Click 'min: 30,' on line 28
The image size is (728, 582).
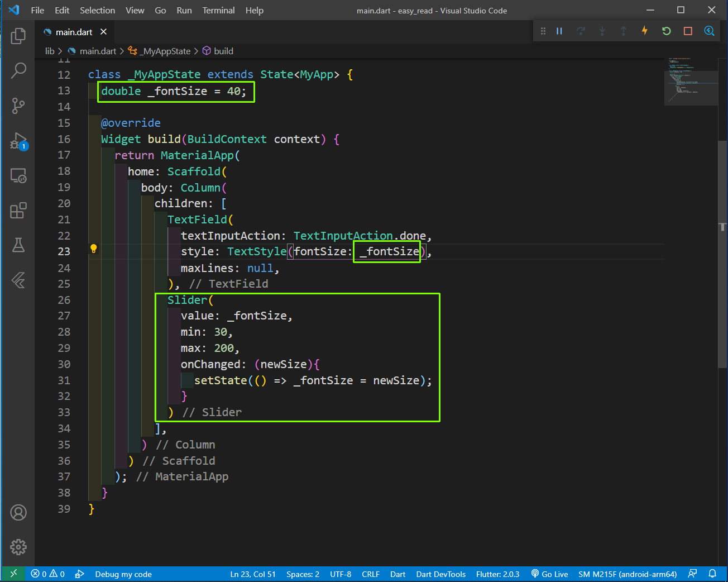point(207,332)
